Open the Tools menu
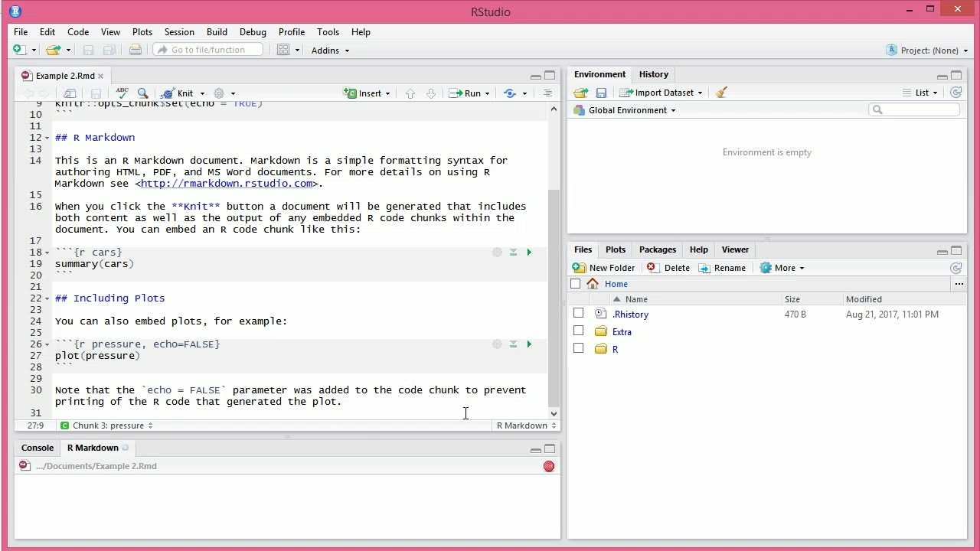 click(x=328, y=32)
